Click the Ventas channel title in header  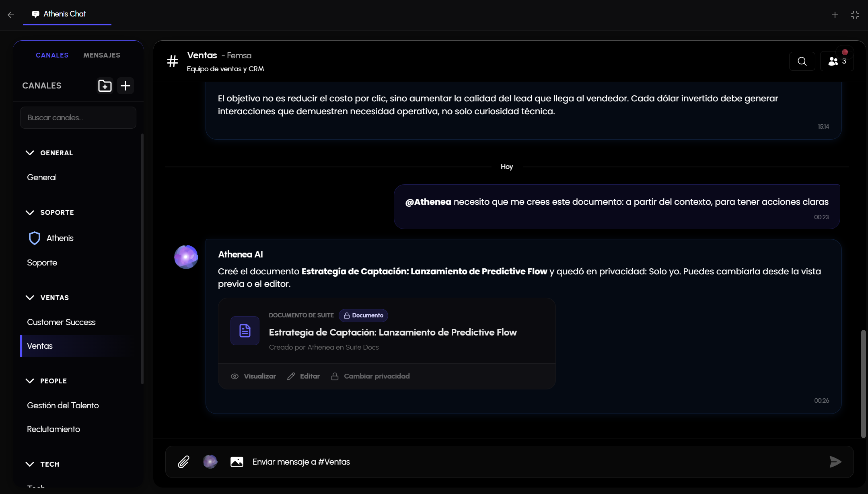click(202, 55)
